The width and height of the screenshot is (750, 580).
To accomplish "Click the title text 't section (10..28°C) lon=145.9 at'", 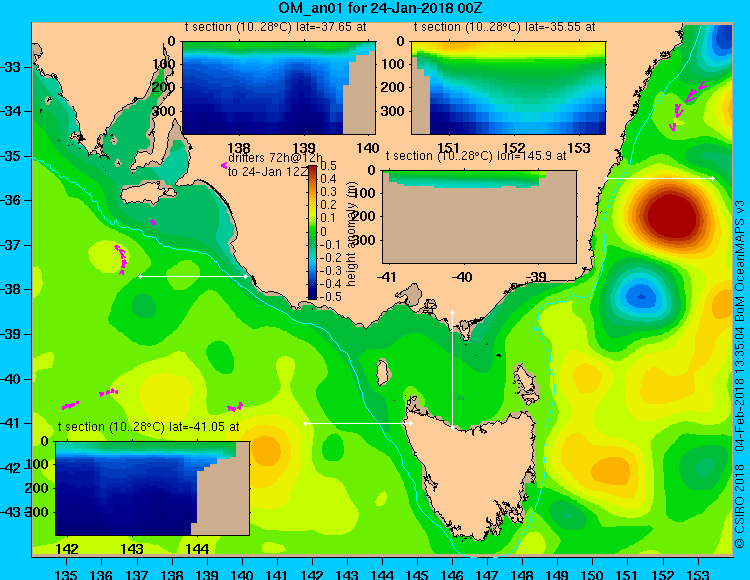I will coord(476,156).
